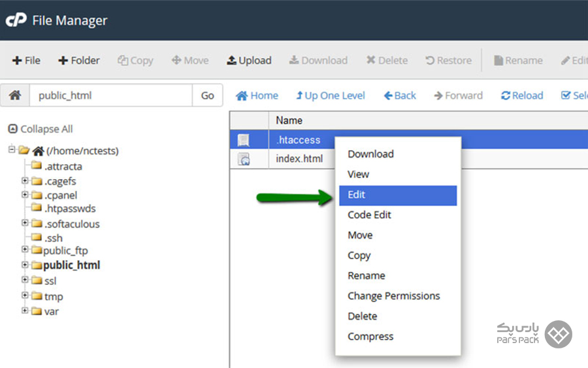The height and width of the screenshot is (368, 588).
Task: Reload the file listing
Action: [x=522, y=95]
